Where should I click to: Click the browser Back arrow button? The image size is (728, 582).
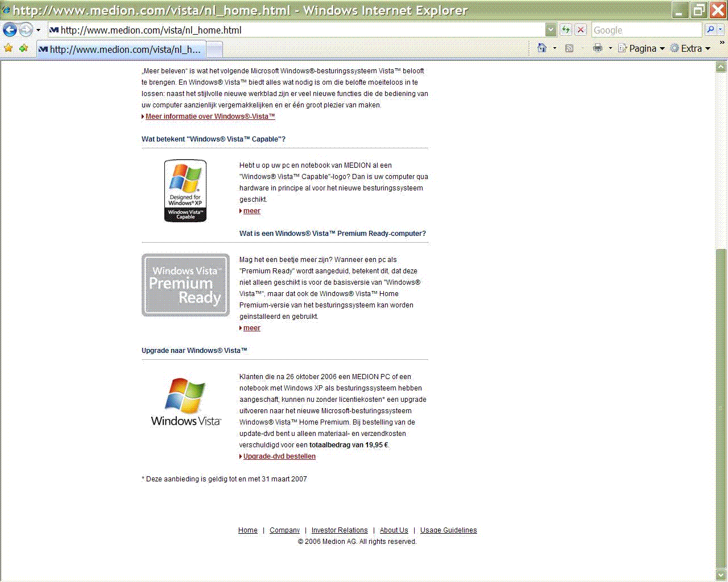tap(10, 30)
